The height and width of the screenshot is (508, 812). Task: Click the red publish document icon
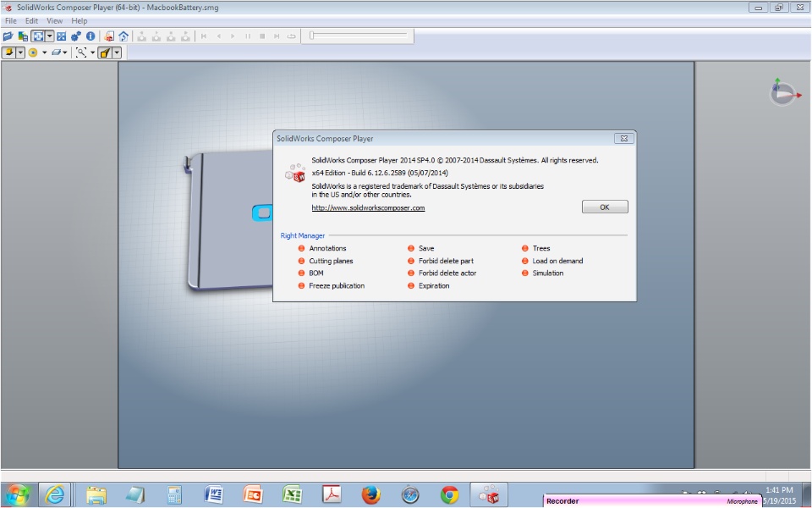click(x=109, y=36)
